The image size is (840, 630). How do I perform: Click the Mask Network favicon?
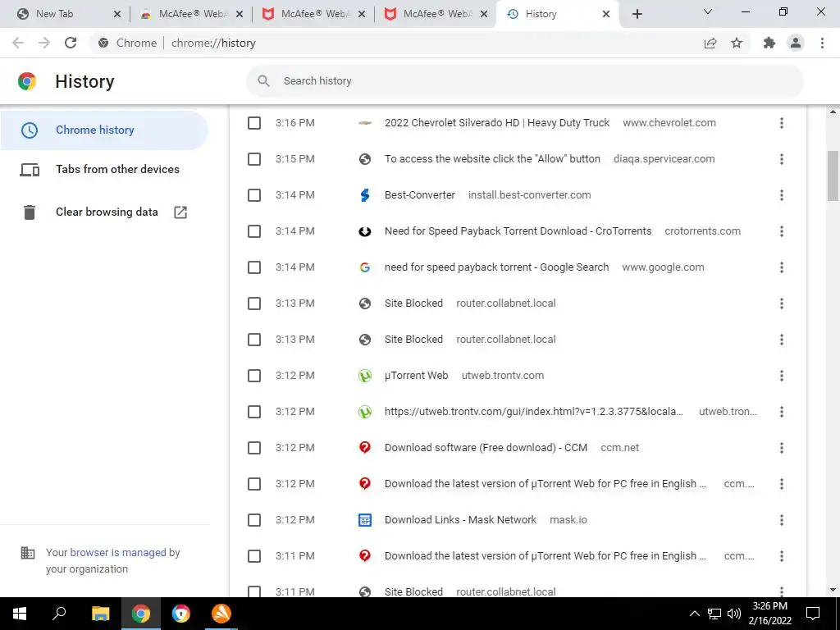tap(365, 520)
